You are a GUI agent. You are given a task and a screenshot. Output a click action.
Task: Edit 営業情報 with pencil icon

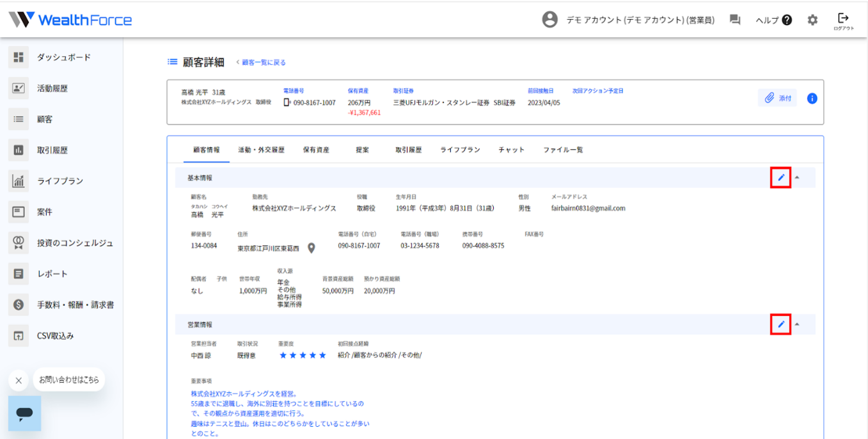[x=781, y=324]
